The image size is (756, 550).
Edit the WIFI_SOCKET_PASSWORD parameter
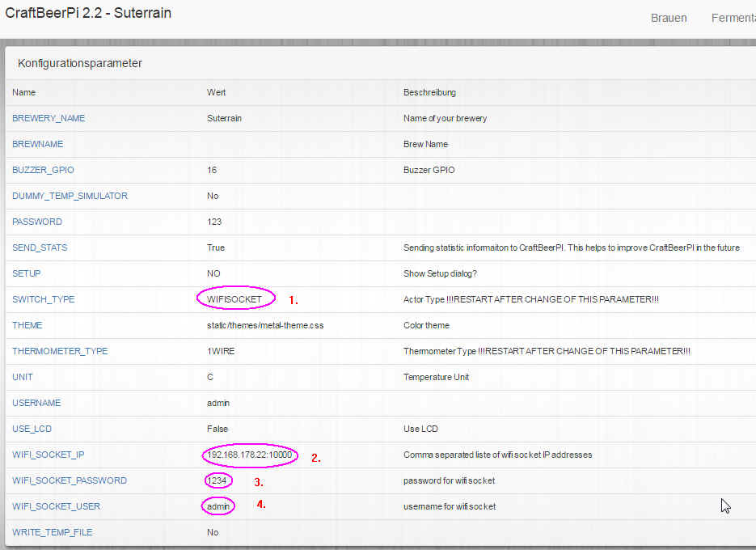(69, 480)
